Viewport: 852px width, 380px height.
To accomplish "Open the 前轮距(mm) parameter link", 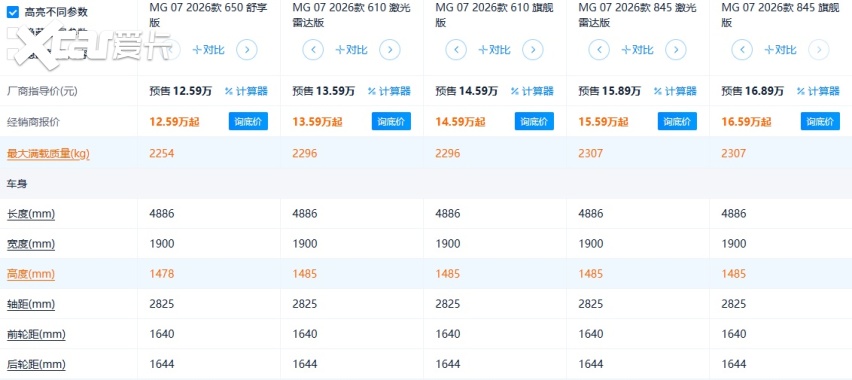I will click(36, 334).
